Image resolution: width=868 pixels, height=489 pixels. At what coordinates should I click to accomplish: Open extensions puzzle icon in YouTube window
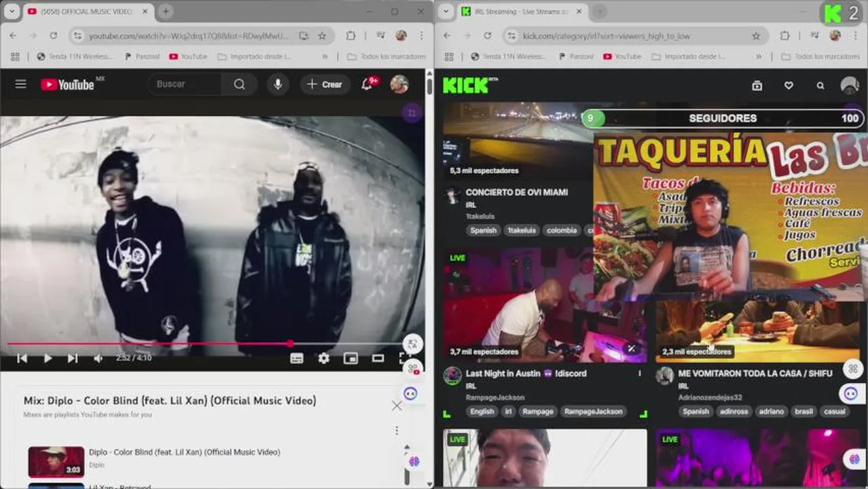tap(350, 36)
